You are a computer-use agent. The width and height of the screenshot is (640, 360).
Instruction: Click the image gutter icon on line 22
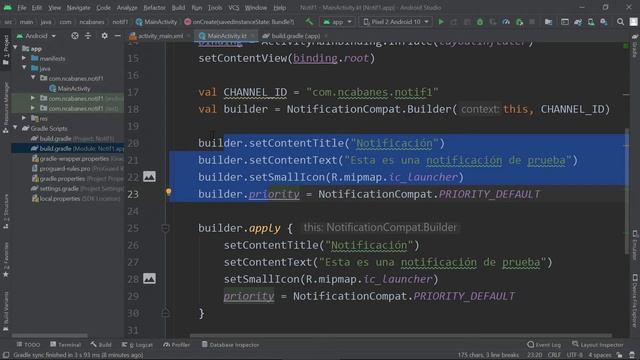(x=149, y=177)
